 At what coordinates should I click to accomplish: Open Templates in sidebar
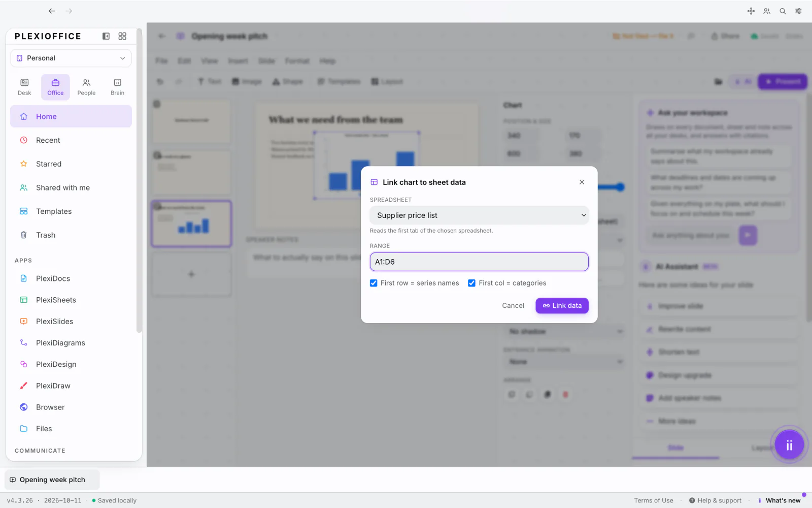point(71,211)
